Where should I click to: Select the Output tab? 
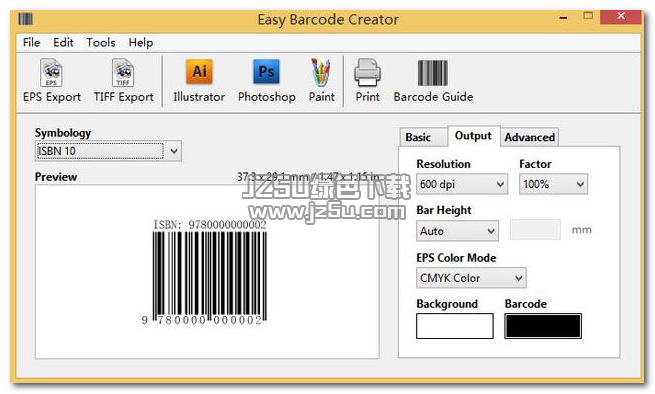(x=473, y=136)
